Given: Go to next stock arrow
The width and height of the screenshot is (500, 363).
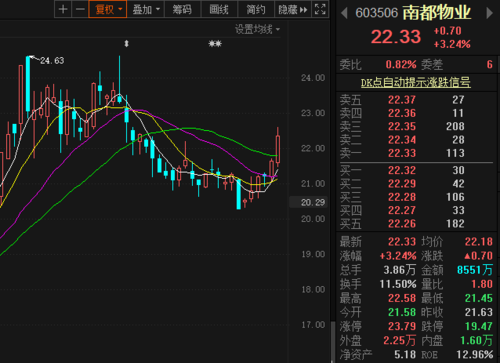Looking at the screenshot, I should coord(489,13).
